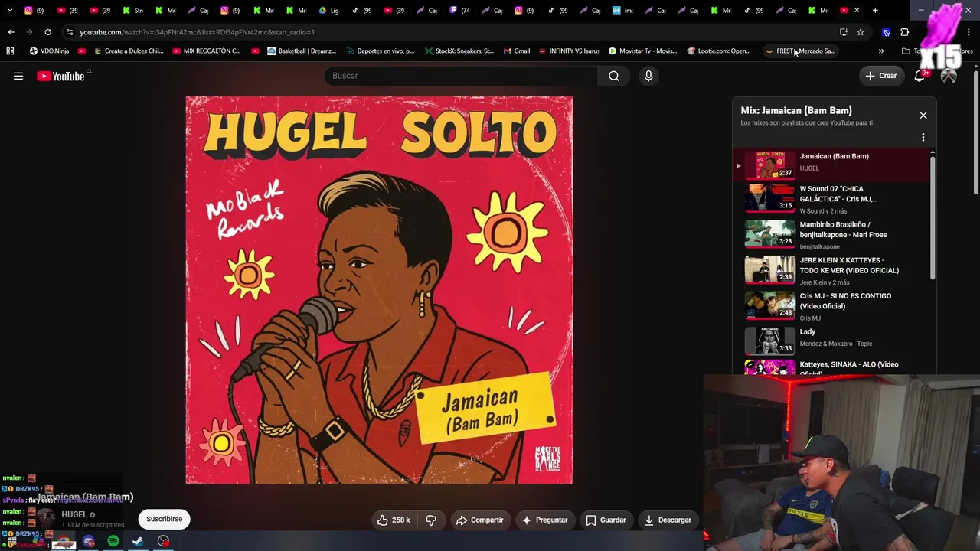Click the YouTube URL address bar
This screenshot has width=980, height=551.
point(452,32)
